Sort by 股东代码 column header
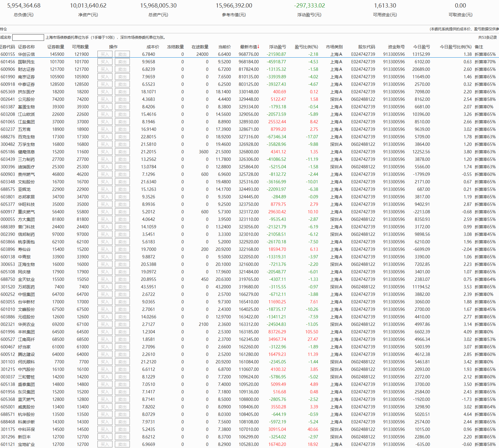The height and width of the screenshot is (448, 499). pyautogui.click(x=367, y=47)
